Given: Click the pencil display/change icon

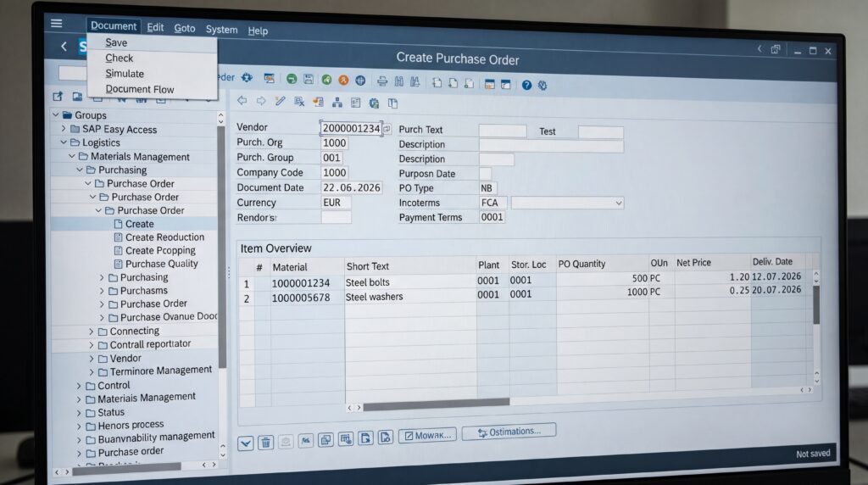Looking at the screenshot, I should pyautogui.click(x=280, y=101).
